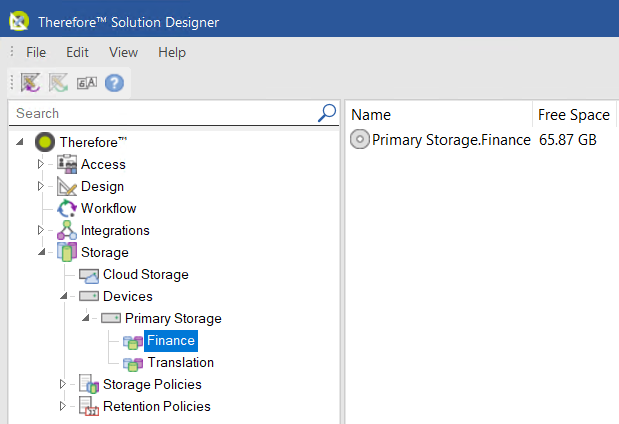Screen dimensions: 619x424
Task: Click the Therefore application logo in title bar
Action: (x=19, y=21)
